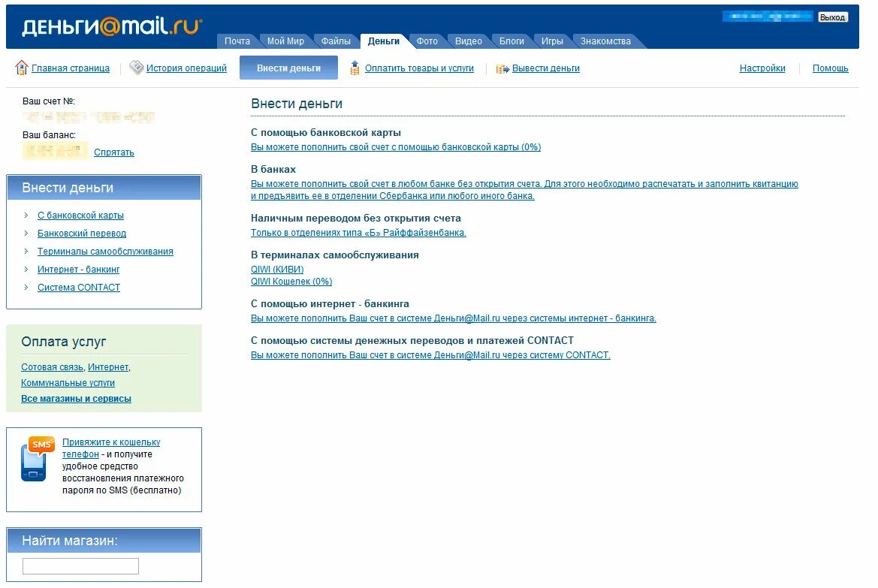Click the internet-banking top-up link
Viewport: 878px width, 588px height.
[454, 318]
